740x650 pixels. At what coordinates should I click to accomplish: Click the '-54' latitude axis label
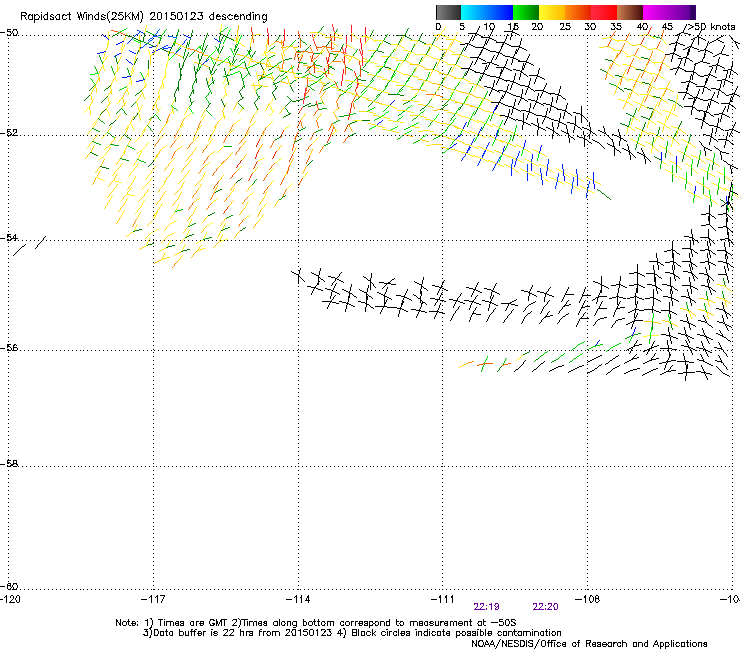pos(9,237)
